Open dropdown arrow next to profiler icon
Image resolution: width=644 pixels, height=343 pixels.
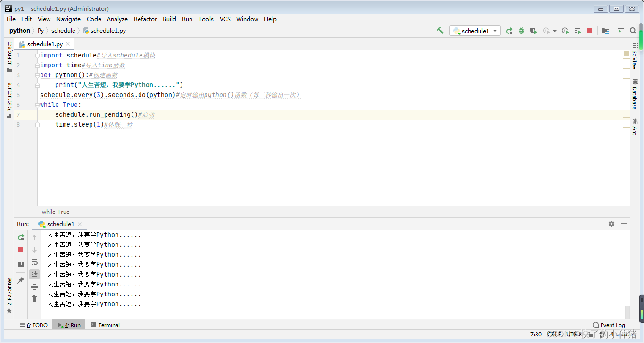click(555, 31)
